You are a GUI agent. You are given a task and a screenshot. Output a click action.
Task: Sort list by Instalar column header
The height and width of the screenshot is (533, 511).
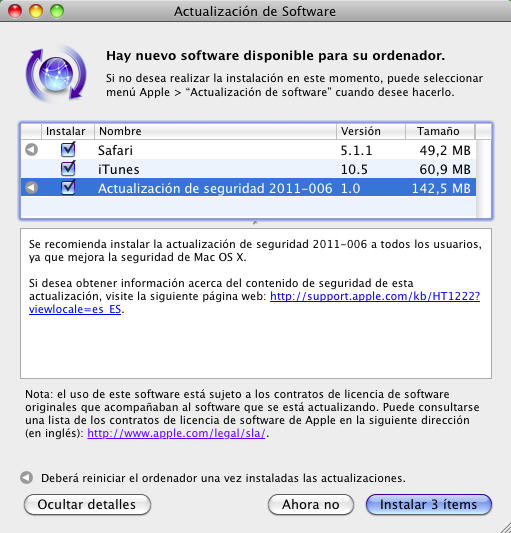68,131
